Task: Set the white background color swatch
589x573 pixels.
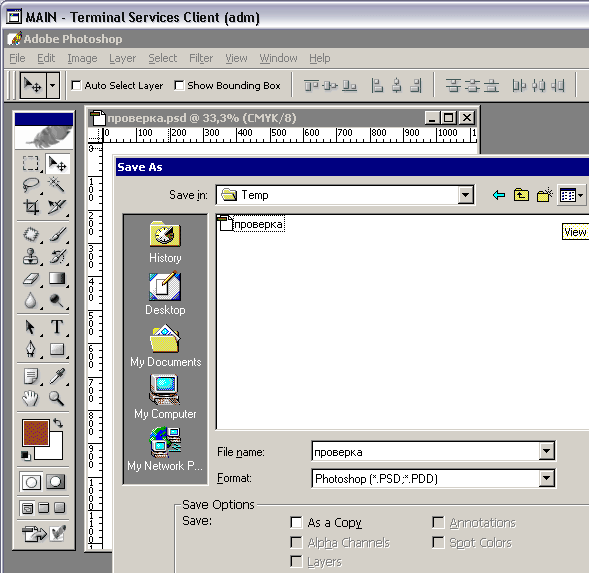Action: pyautogui.click(x=56, y=453)
